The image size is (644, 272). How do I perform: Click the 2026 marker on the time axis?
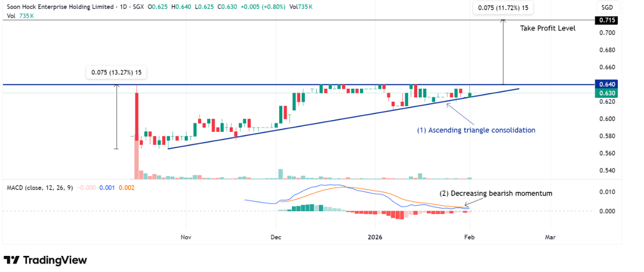[374, 237]
